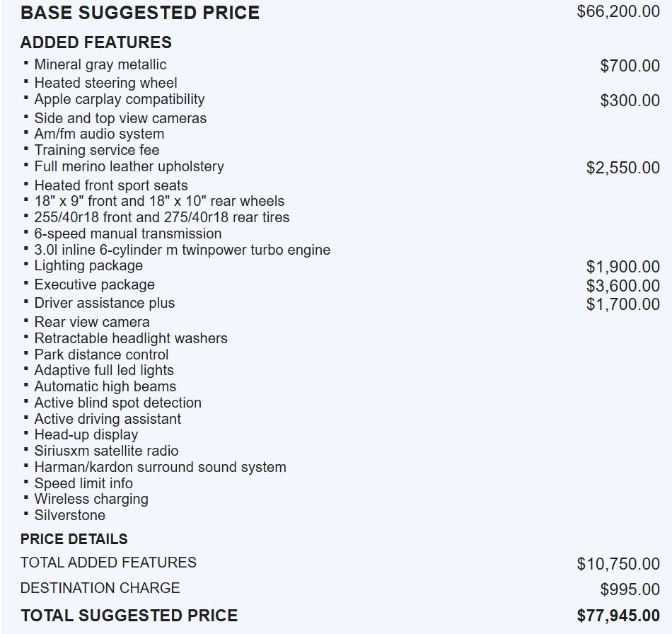Select the Head-up display feature
This screenshot has height=634, width=672.
[x=86, y=434]
